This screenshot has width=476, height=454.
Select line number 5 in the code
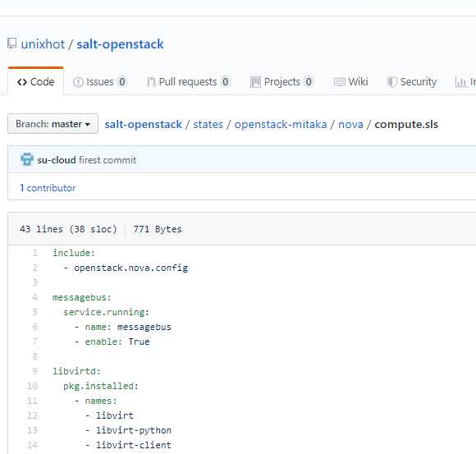(x=35, y=312)
